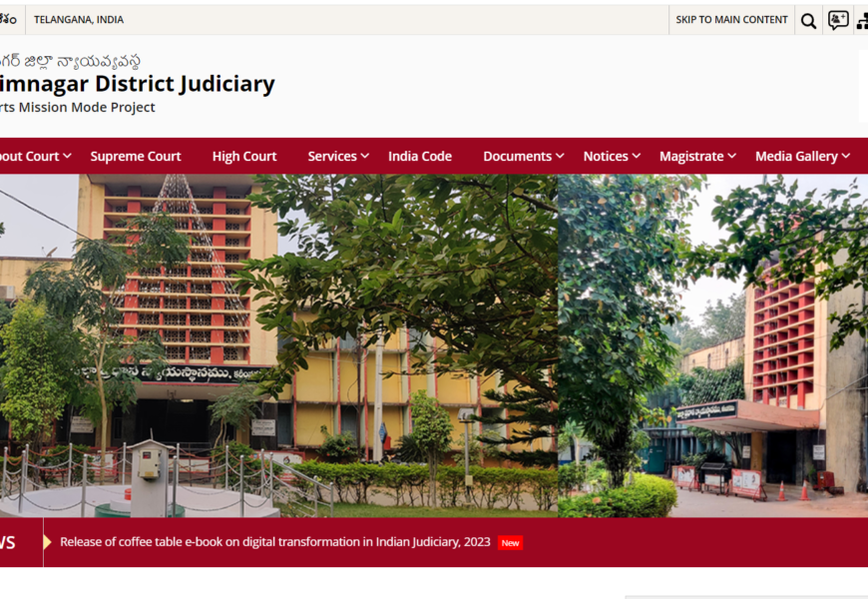Viewport: 868px width, 599px height.
Task: Open the sitemap icon in top bar
Action: (862, 20)
